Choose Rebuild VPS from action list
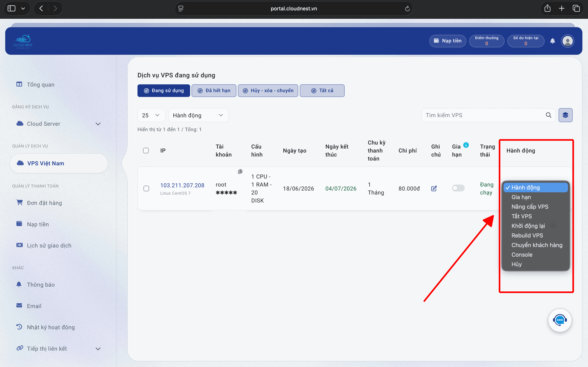This screenshot has height=367, width=588. point(536,235)
